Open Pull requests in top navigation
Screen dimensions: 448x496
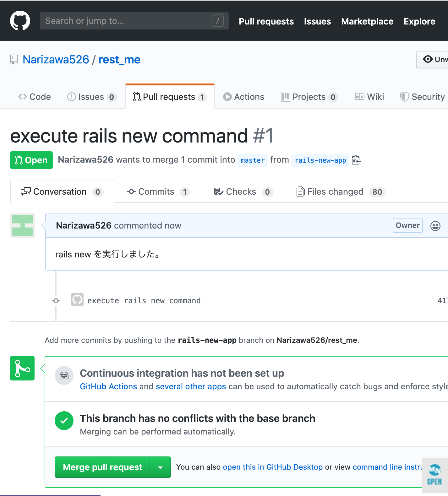pyautogui.click(x=266, y=21)
